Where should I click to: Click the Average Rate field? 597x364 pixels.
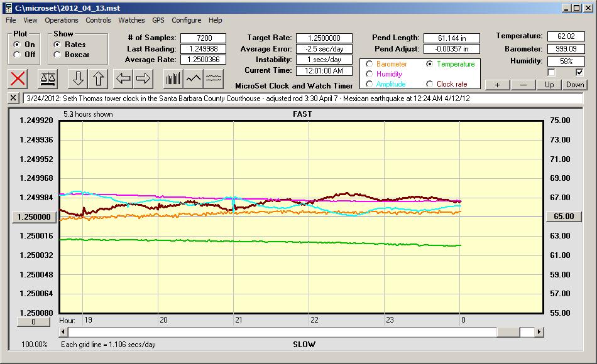(204, 60)
